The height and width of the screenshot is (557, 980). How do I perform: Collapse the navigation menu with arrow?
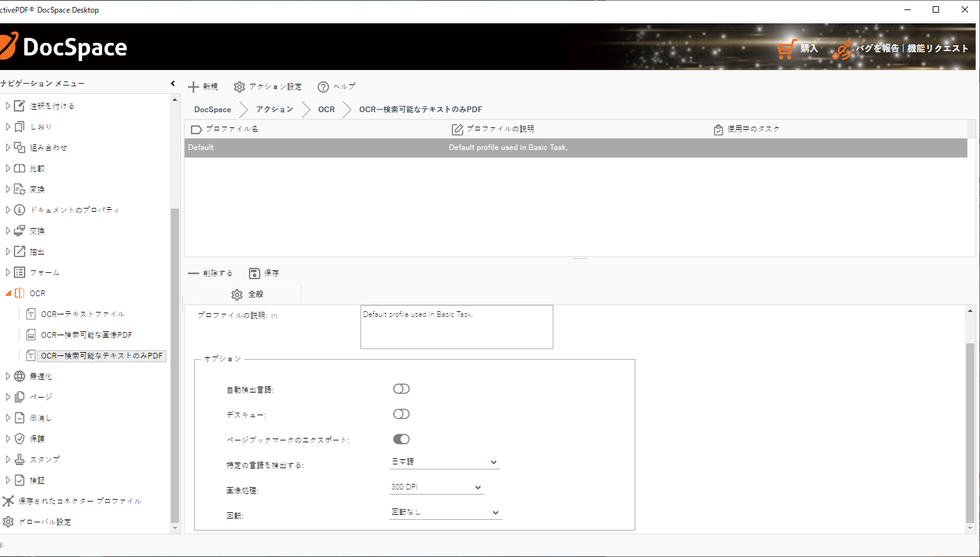[173, 83]
